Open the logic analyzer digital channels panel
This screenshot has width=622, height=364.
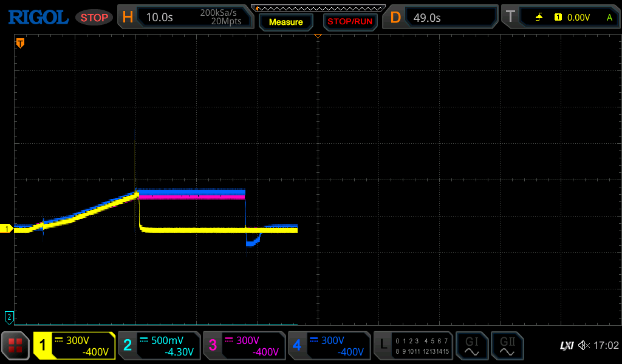pos(413,346)
